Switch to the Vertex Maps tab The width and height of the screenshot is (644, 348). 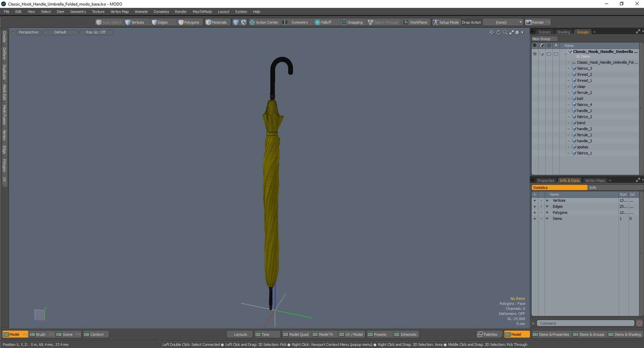pos(595,181)
